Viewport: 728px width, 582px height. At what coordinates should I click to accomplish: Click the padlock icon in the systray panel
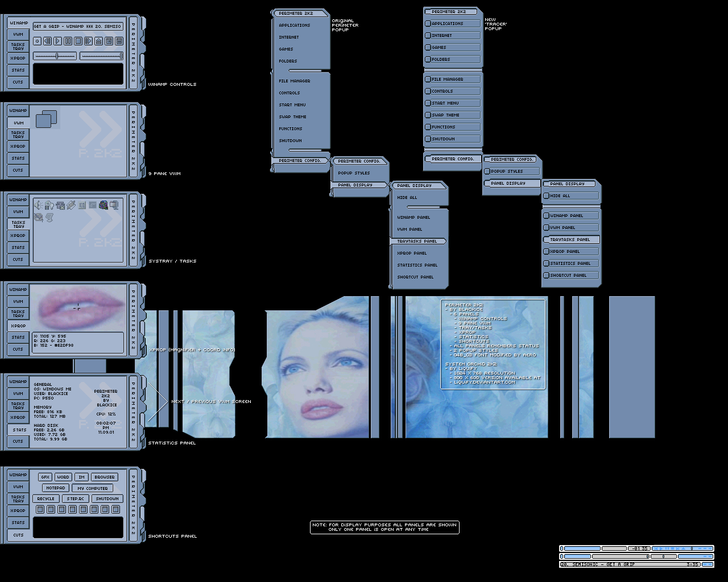tap(49, 205)
